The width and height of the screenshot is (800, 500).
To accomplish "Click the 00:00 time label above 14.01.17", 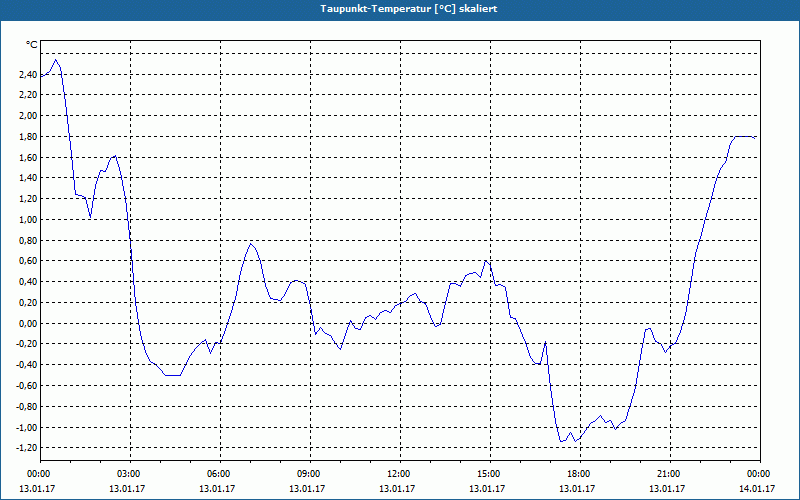I will pos(760,474).
